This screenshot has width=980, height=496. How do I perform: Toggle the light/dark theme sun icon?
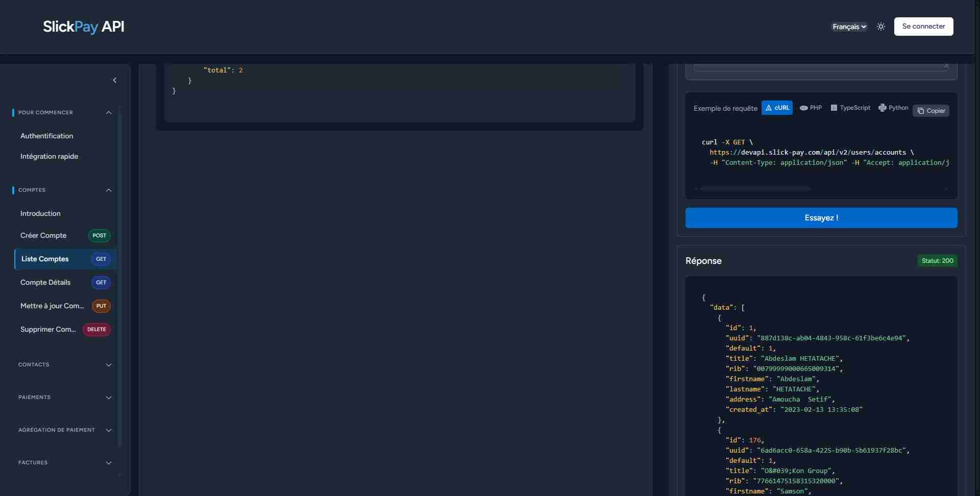[x=880, y=27]
